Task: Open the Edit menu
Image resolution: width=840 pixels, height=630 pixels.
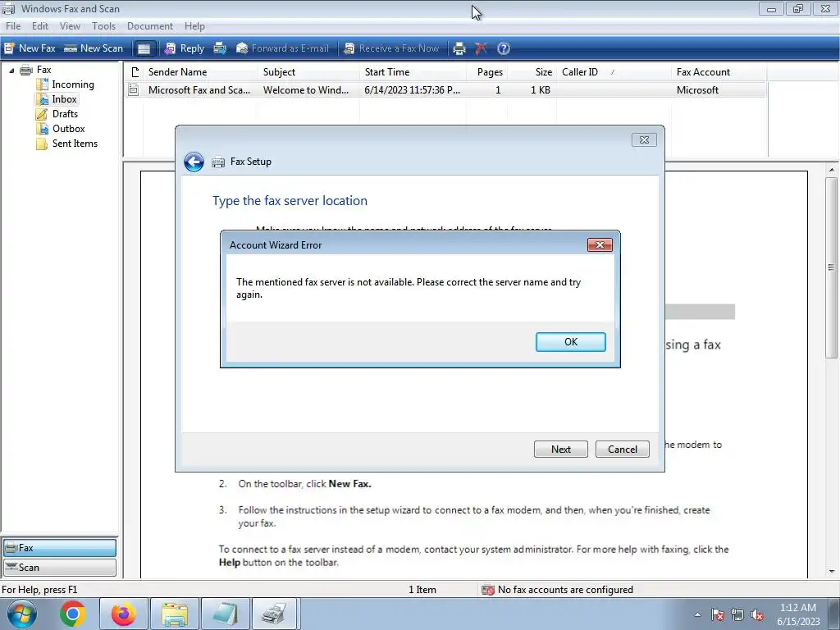Action: click(39, 25)
